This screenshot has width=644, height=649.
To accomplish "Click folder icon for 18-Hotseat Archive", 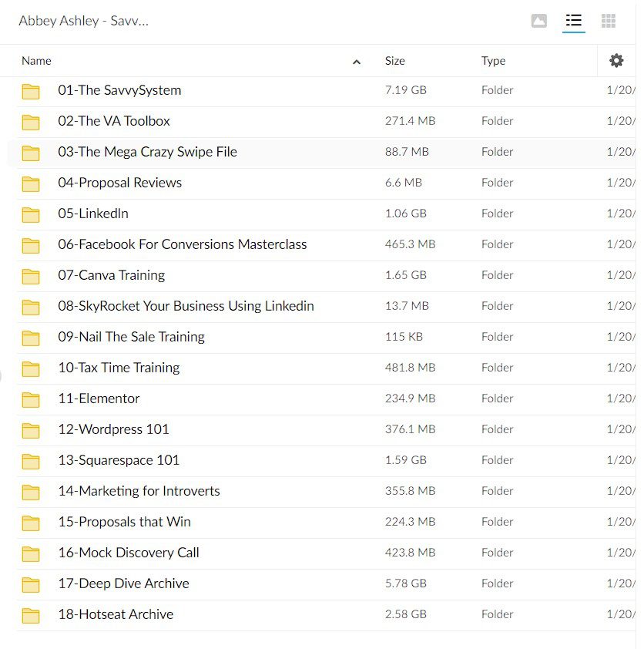I will tap(31, 616).
